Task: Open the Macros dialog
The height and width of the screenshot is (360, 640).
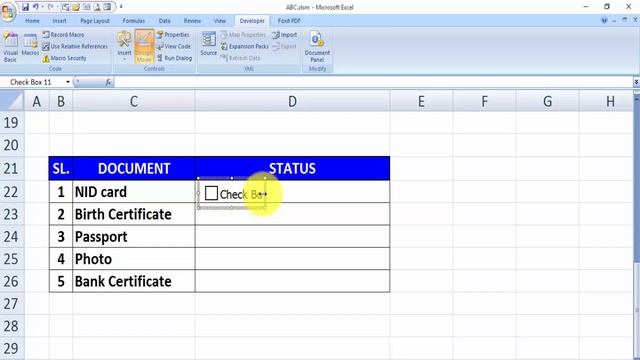Action: [30, 45]
